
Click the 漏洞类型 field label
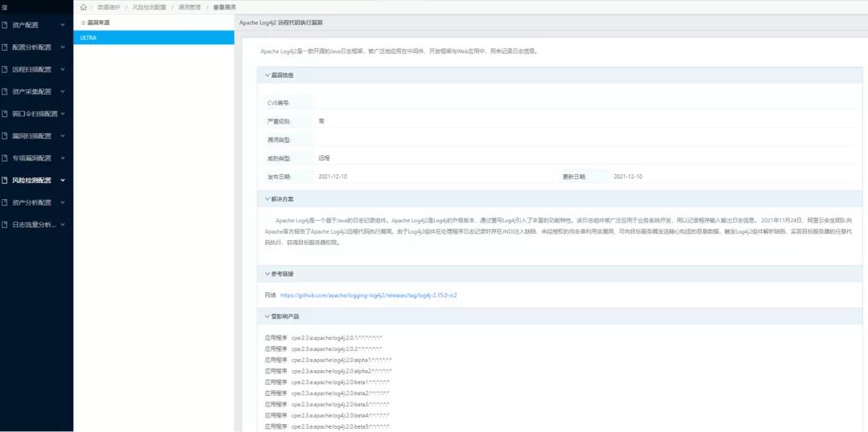click(278, 140)
